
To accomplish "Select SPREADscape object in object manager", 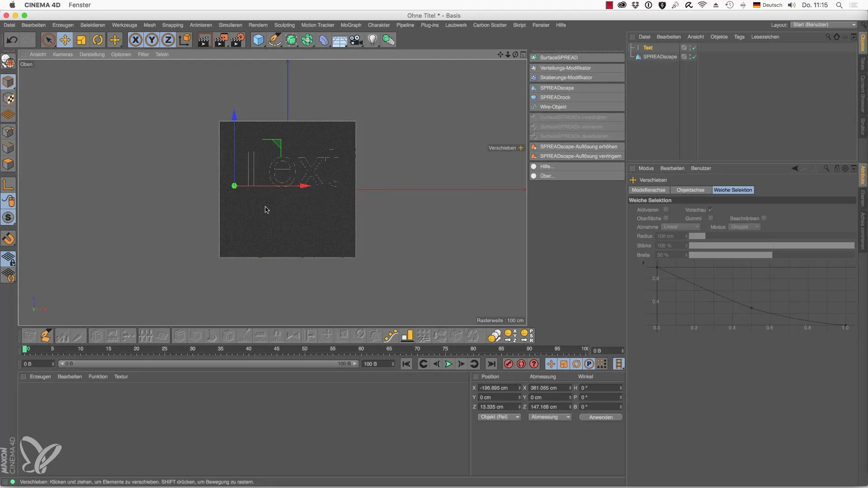I will 660,57.
